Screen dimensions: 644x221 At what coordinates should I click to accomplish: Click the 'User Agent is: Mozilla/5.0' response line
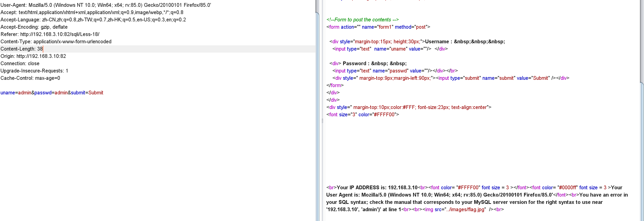click(477, 195)
